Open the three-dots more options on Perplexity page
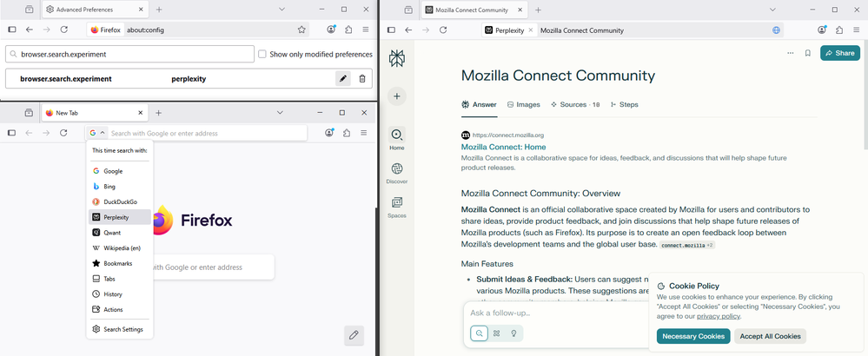This screenshot has width=868, height=356. point(790,53)
